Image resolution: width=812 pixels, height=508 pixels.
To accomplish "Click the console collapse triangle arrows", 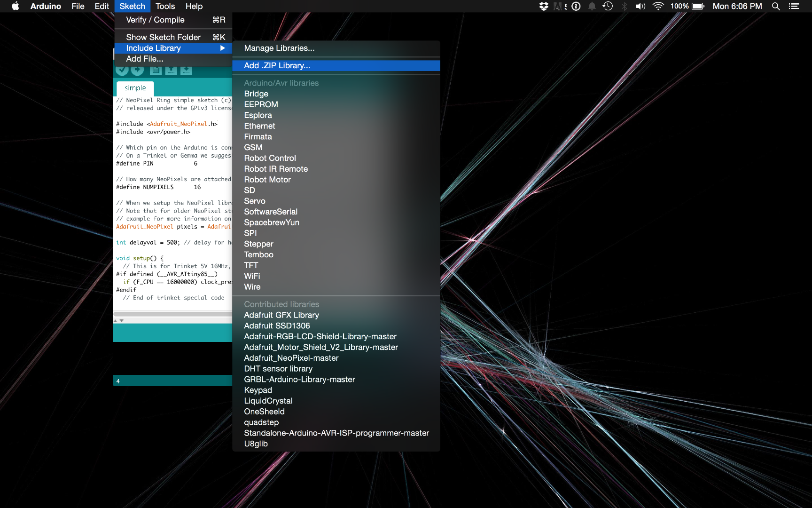I will click(x=118, y=320).
